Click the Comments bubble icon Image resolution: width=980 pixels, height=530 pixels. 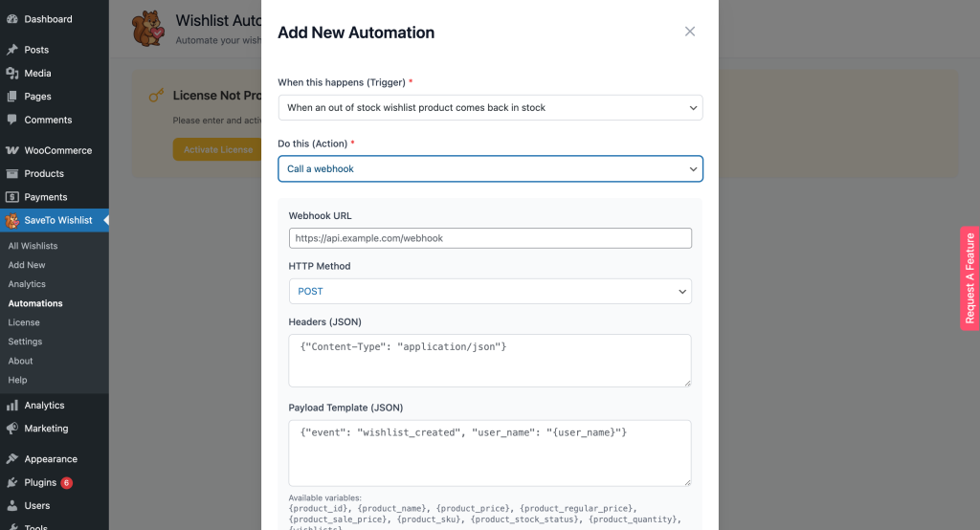tap(12, 120)
